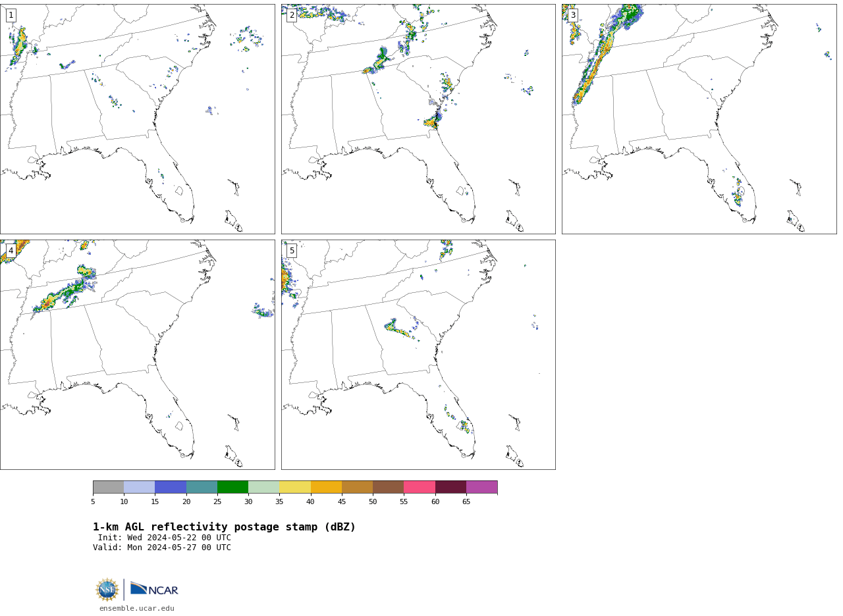Click the light lavender 10-15 dBZ swatch

click(140, 487)
